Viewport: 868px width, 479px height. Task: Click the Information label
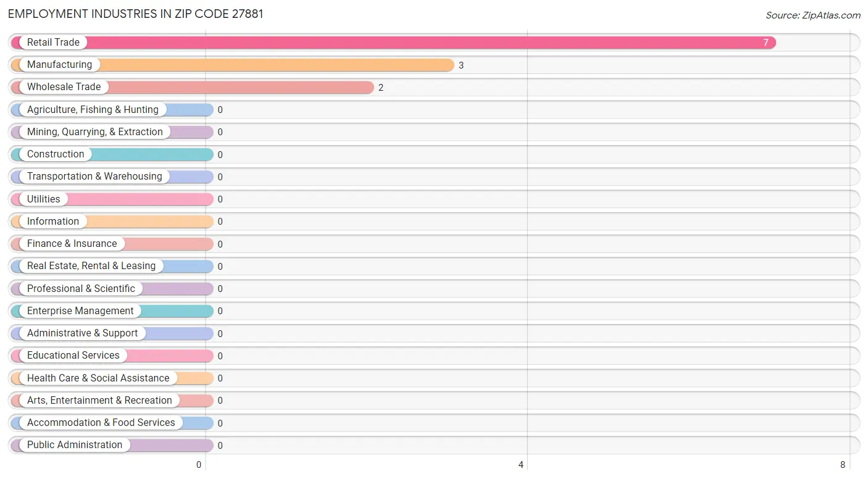pos(53,222)
